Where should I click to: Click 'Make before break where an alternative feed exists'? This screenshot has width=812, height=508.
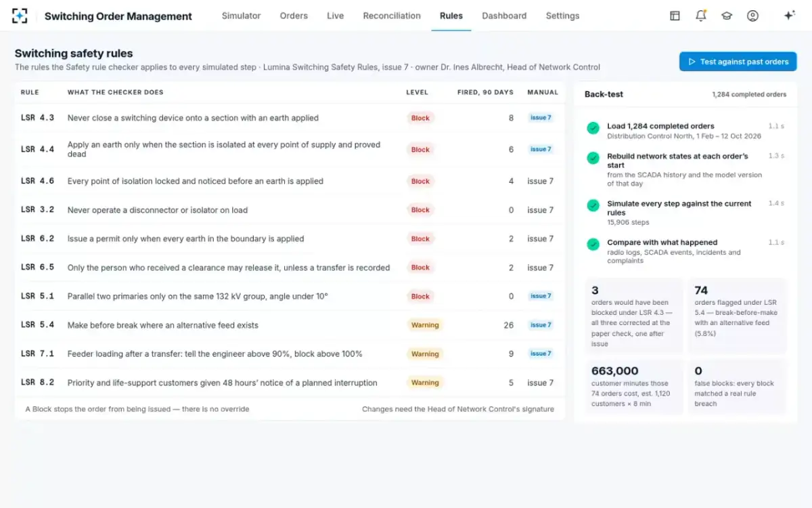click(163, 325)
